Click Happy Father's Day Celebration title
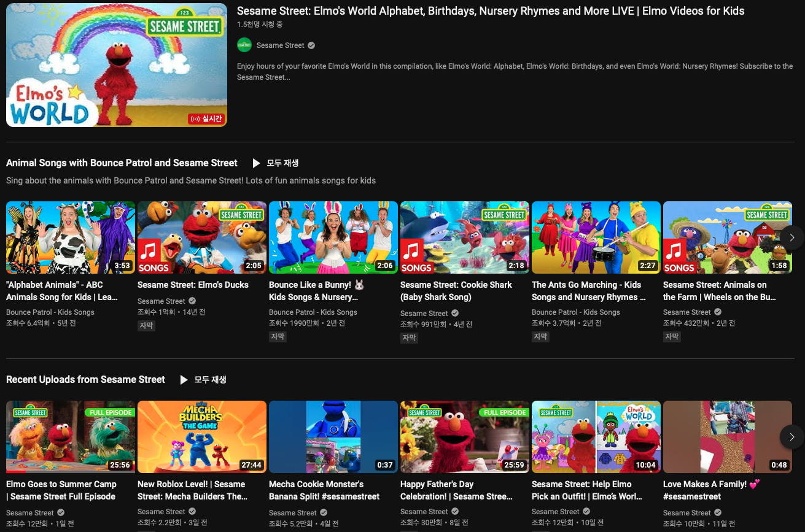This screenshot has width=805, height=532. (456, 490)
